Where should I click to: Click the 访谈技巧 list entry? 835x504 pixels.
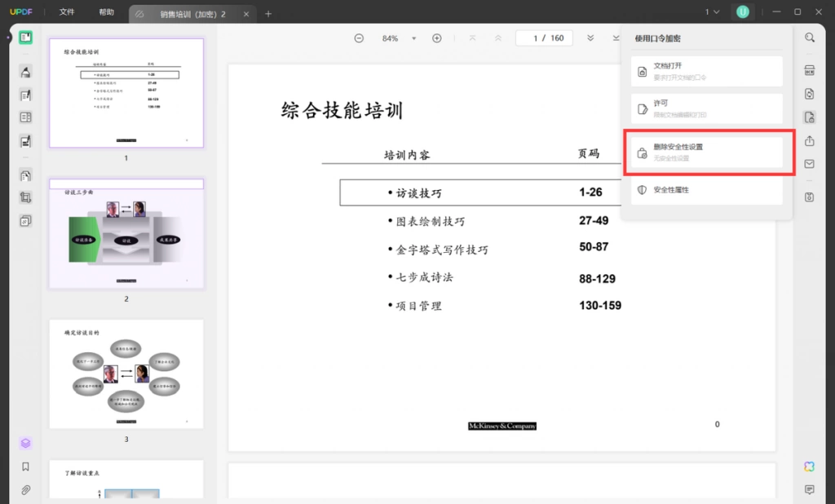click(x=418, y=192)
